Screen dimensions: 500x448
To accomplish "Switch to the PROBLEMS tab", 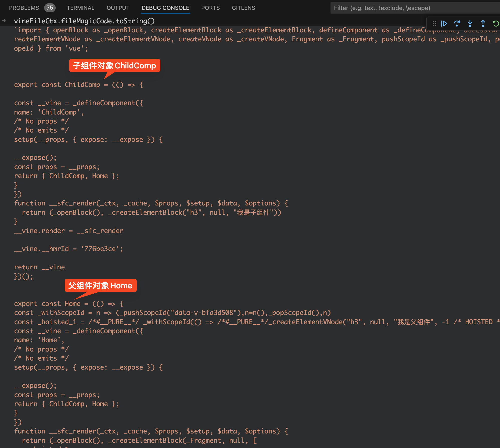I will [x=24, y=8].
